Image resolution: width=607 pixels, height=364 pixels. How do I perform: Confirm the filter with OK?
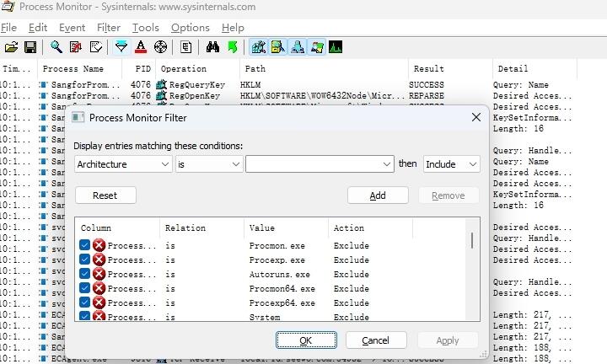[306, 340]
